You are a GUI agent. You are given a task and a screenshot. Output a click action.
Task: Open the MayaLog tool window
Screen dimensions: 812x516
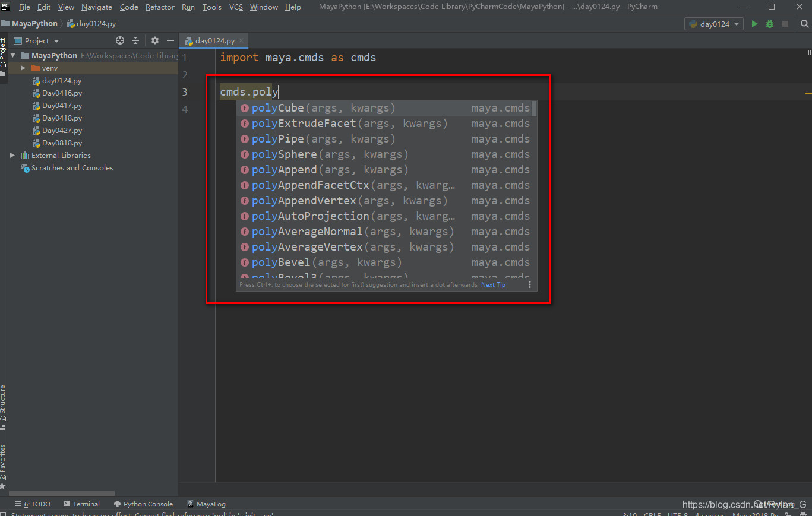206,504
